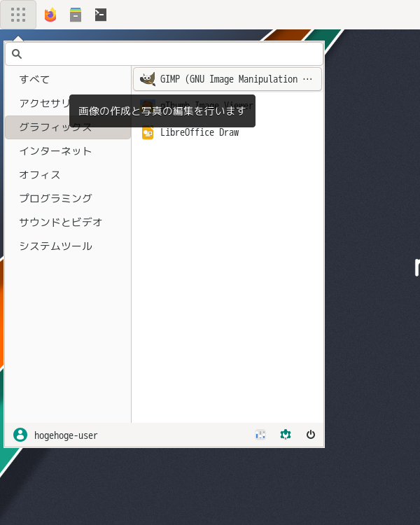Open the applications grid menu button
This screenshot has height=525, width=420.
pos(18,15)
